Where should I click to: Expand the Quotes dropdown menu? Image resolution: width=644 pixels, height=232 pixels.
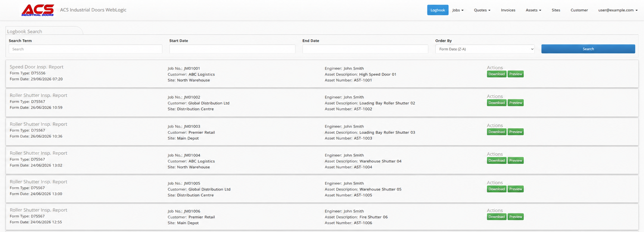point(482,10)
